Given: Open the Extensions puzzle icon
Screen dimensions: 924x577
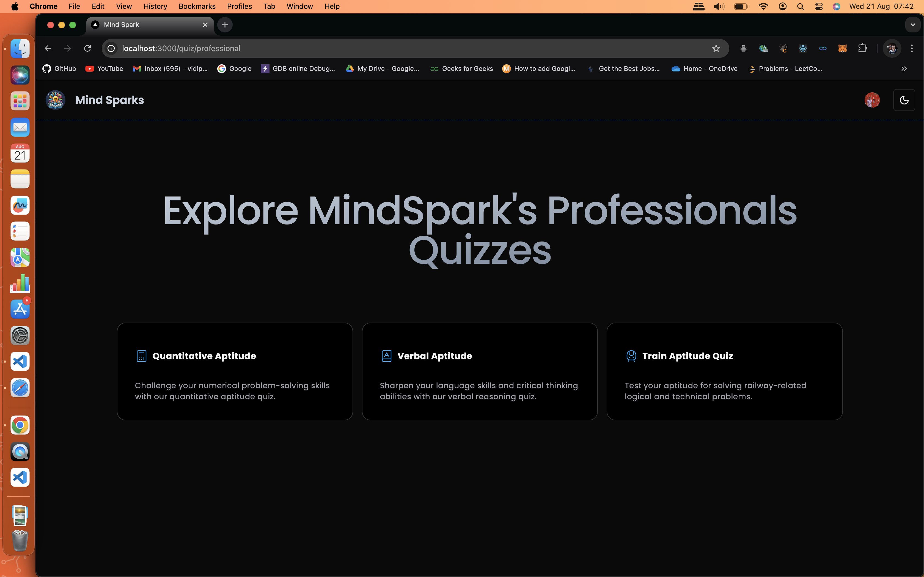Looking at the screenshot, I should [x=862, y=48].
